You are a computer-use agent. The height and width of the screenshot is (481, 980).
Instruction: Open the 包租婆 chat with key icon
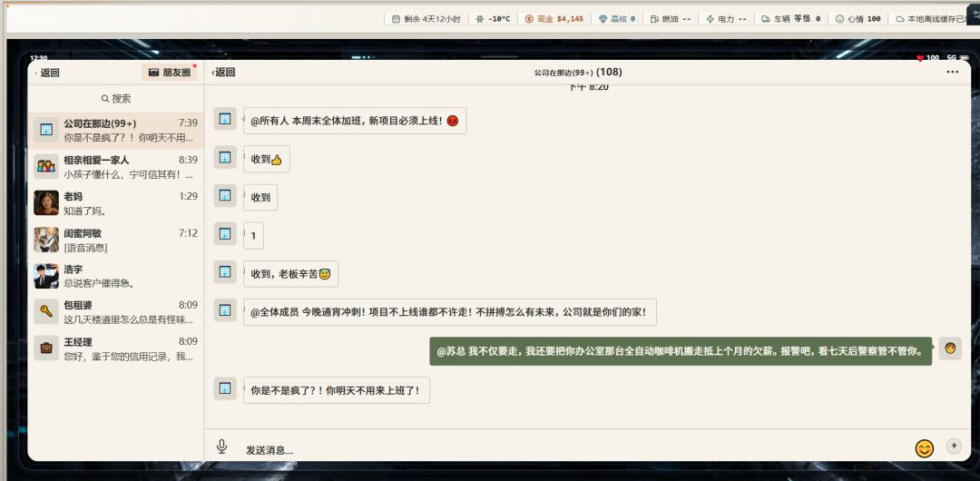[x=116, y=312]
